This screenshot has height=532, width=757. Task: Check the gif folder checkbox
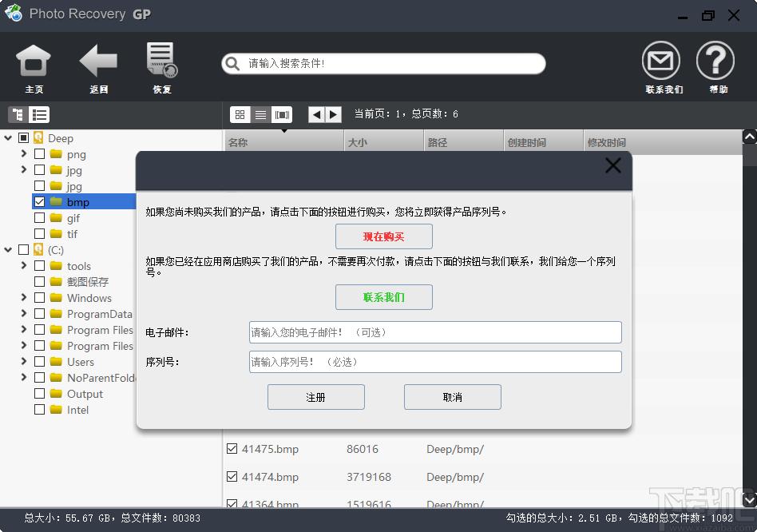point(40,218)
